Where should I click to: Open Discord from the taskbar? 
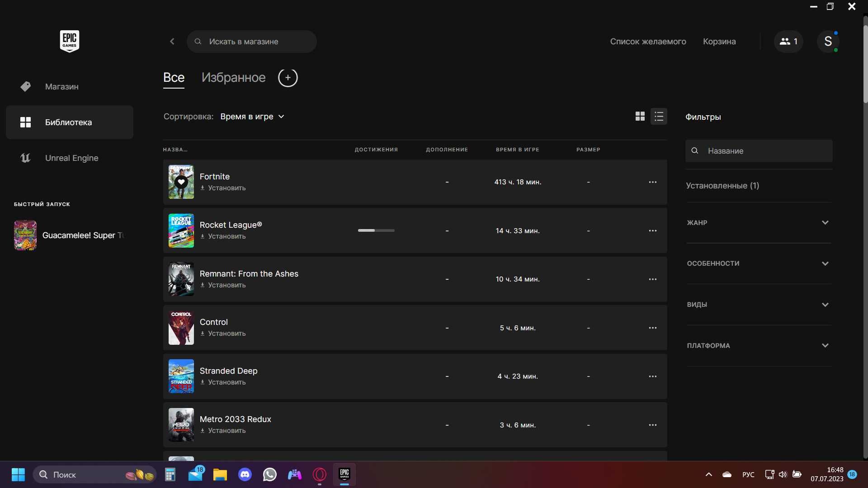(245, 475)
